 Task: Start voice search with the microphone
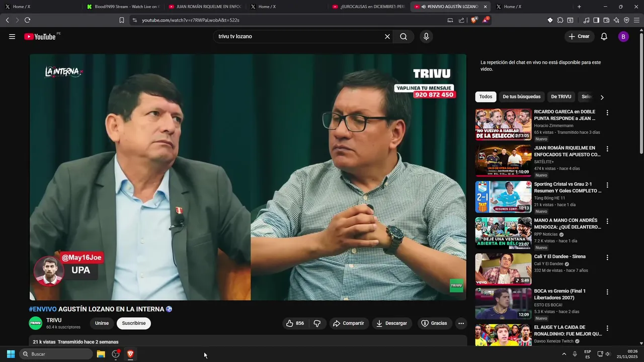coord(426,37)
